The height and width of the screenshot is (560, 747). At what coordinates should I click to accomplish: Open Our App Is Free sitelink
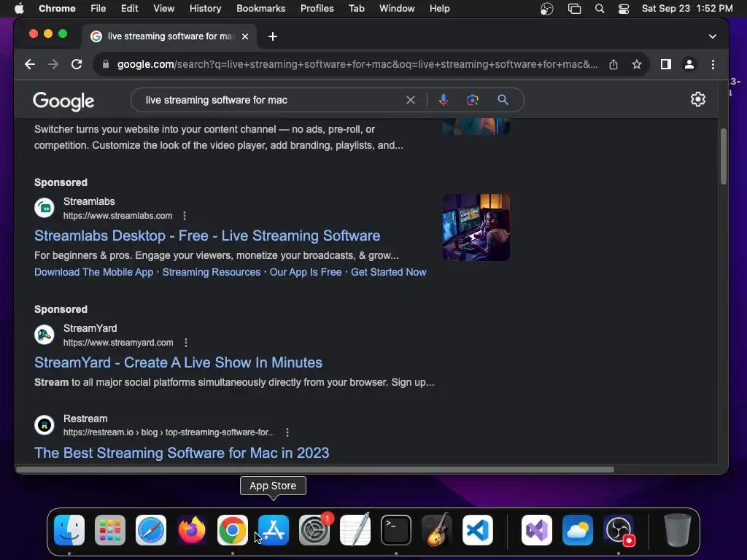coord(306,273)
